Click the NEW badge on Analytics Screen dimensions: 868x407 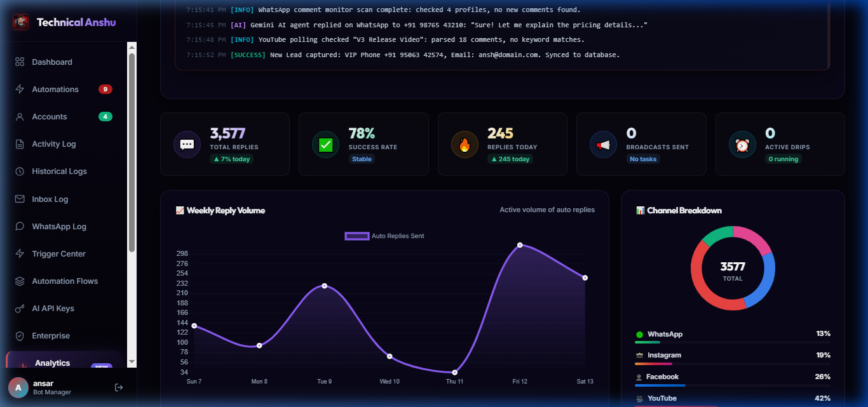[x=102, y=366]
